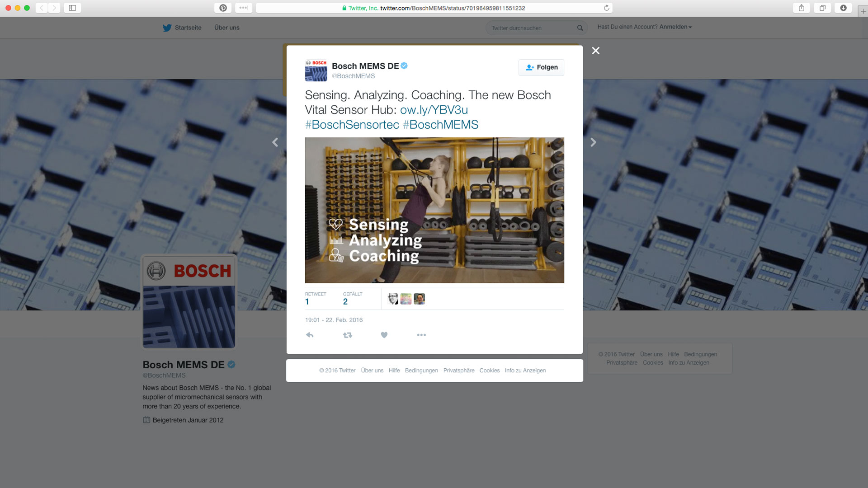Go to the next tweet with the right arrow
868x488 pixels.
(x=593, y=142)
